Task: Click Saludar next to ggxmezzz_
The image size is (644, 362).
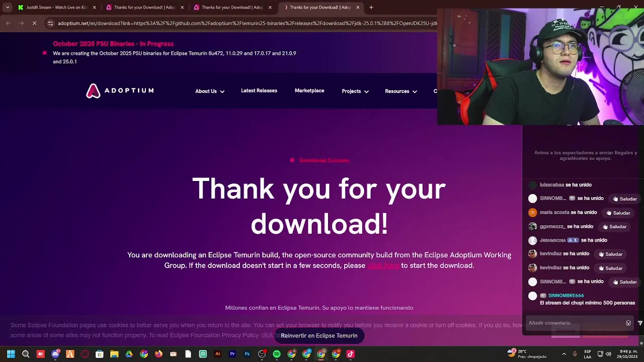Action: pyautogui.click(x=614, y=227)
